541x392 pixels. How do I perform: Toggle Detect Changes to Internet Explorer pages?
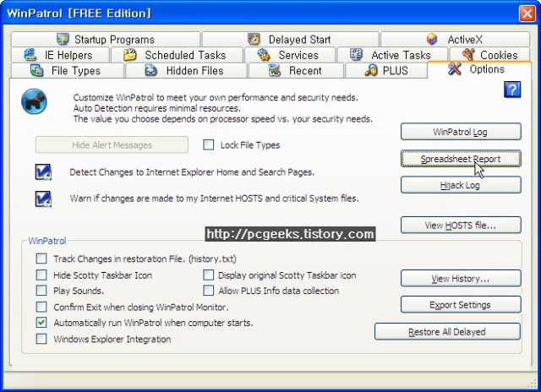43,171
